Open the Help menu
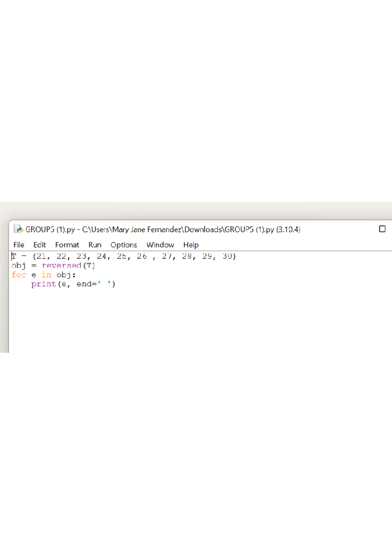Viewport: 392px width, 555px height. point(191,245)
